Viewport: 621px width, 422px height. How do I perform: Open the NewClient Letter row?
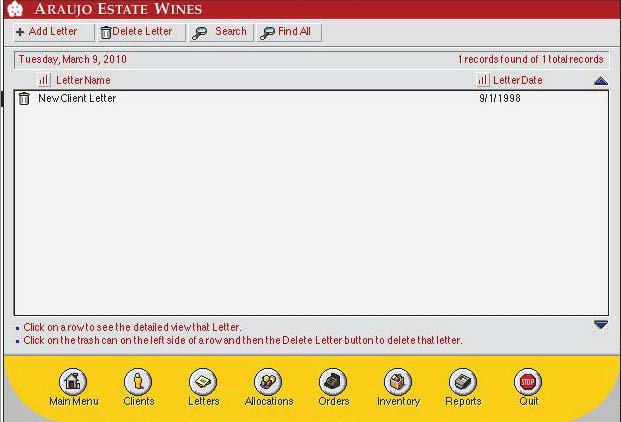click(x=311, y=98)
